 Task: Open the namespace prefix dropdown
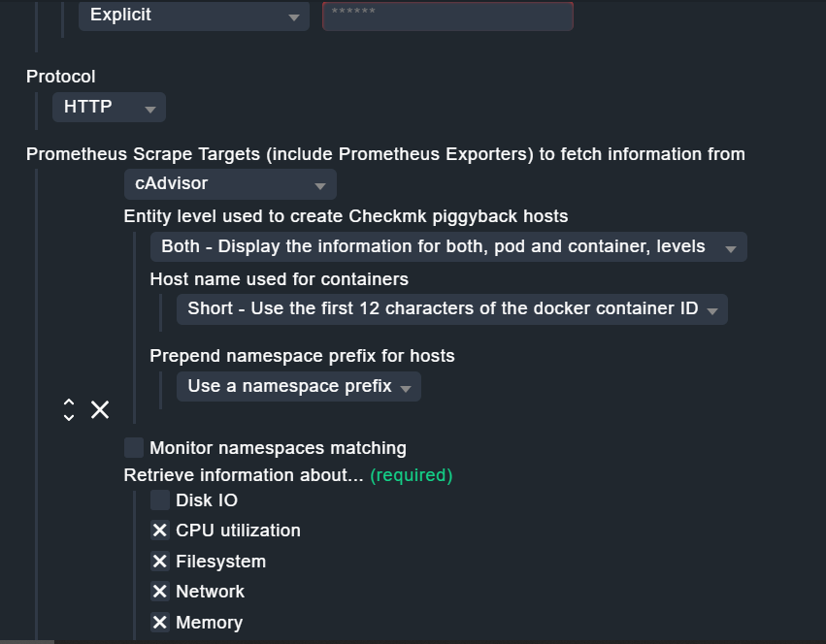click(x=296, y=385)
